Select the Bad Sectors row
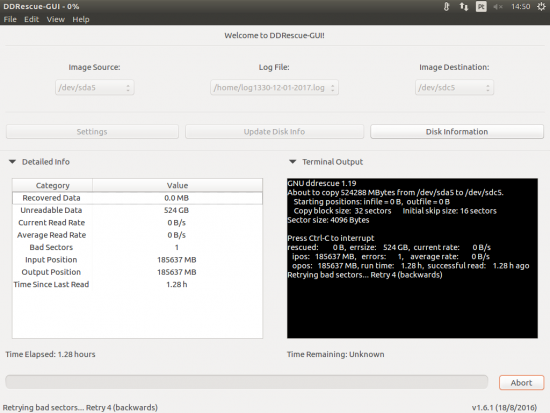 pos(138,247)
